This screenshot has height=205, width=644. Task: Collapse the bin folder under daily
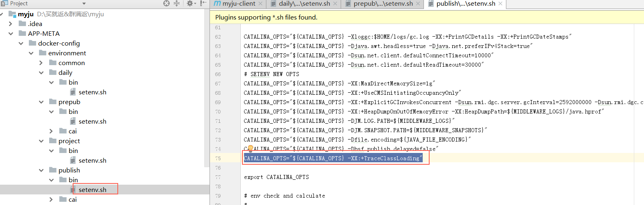tap(51, 82)
